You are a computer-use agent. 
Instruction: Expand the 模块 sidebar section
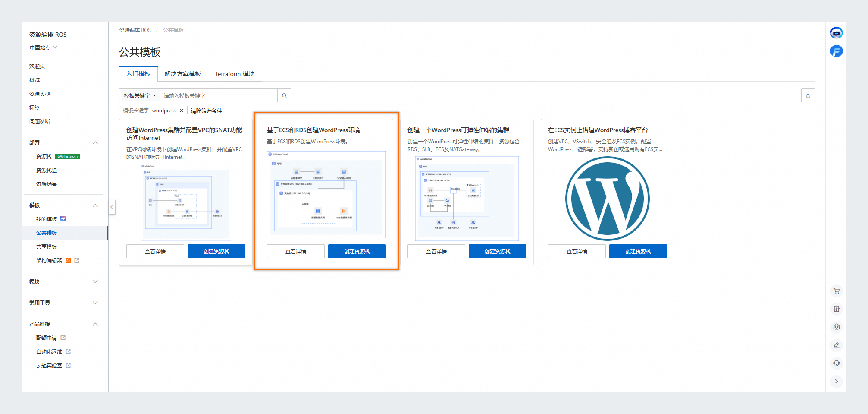[95, 281]
